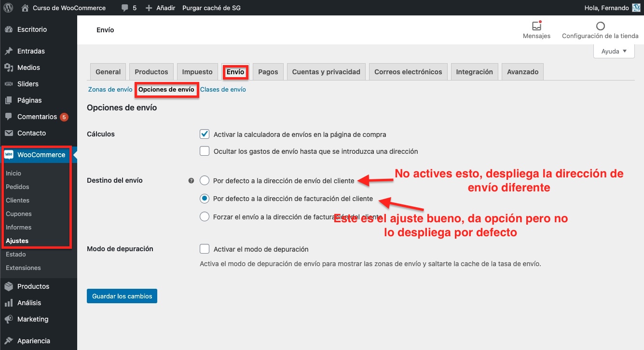The height and width of the screenshot is (350, 644).
Task: Open the Añadir new content menu
Action: pos(160,8)
